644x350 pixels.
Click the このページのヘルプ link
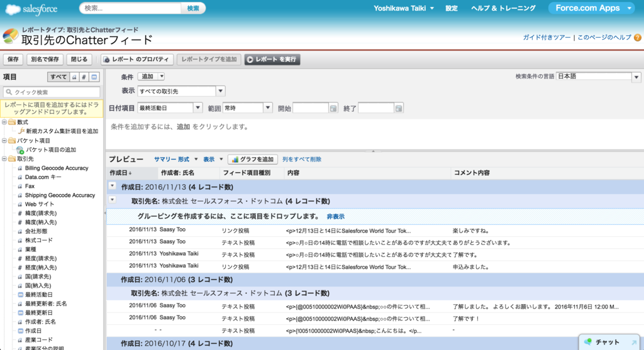coord(604,37)
